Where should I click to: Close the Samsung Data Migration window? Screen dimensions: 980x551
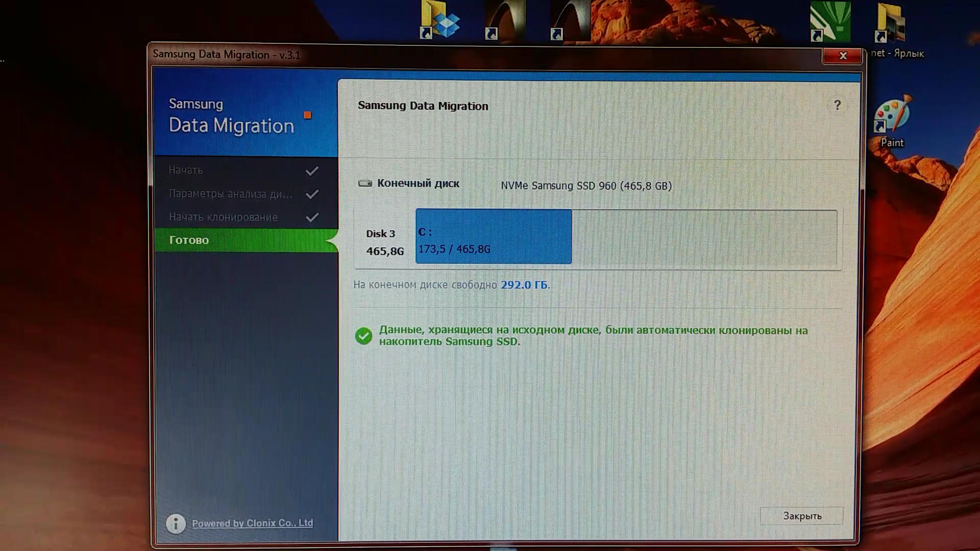click(x=842, y=56)
